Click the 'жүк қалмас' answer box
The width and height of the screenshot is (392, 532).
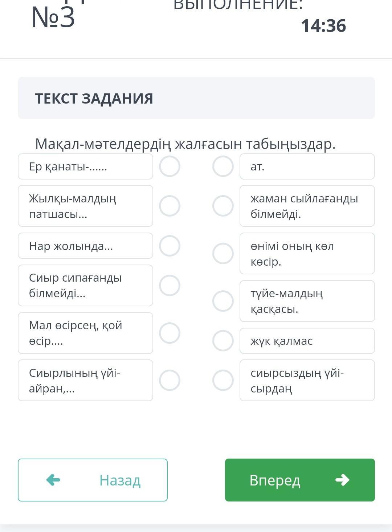click(x=307, y=340)
